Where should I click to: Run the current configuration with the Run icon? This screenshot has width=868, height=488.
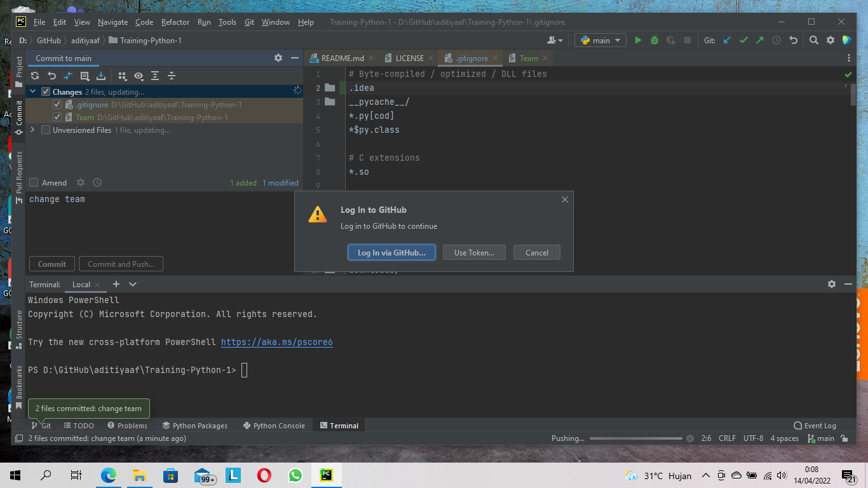638,39
